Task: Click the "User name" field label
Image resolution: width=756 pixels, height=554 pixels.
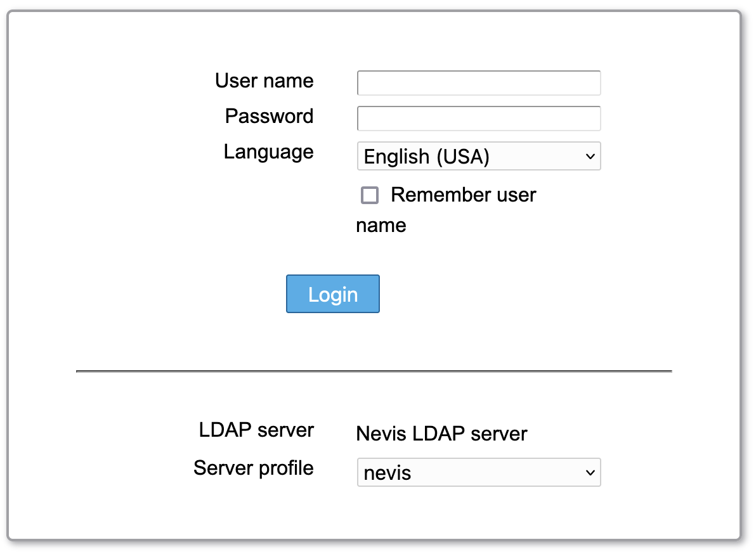Action: pyautogui.click(x=264, y=81)
